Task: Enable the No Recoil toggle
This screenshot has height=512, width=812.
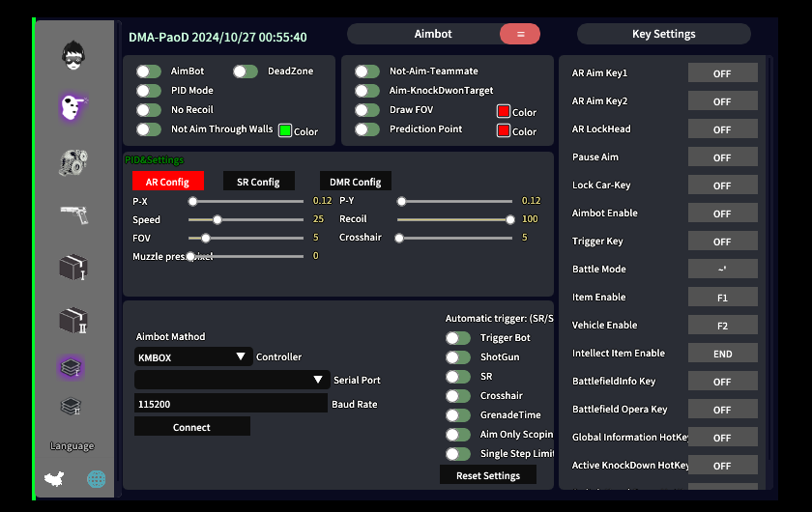Action: click(x=149, y=110)
